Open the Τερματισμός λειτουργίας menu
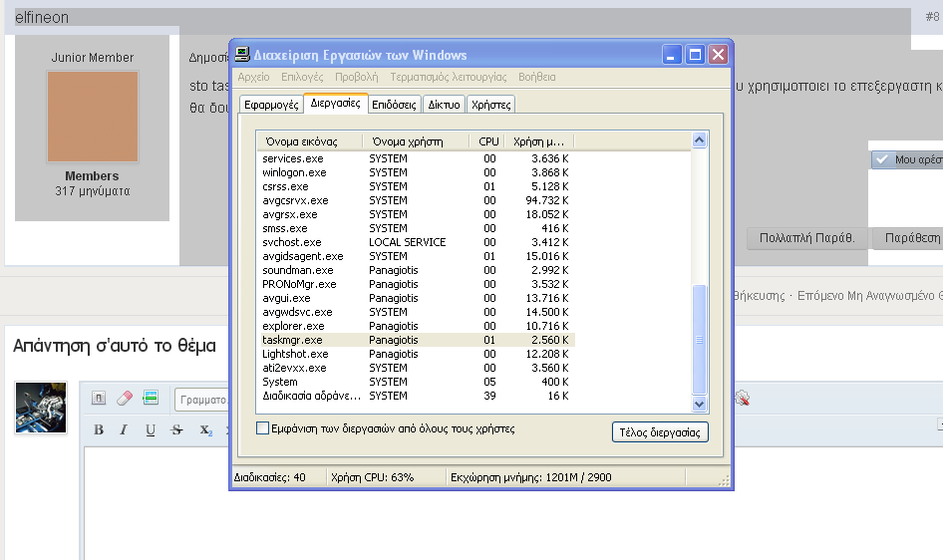943x560 pixels. 448,77
